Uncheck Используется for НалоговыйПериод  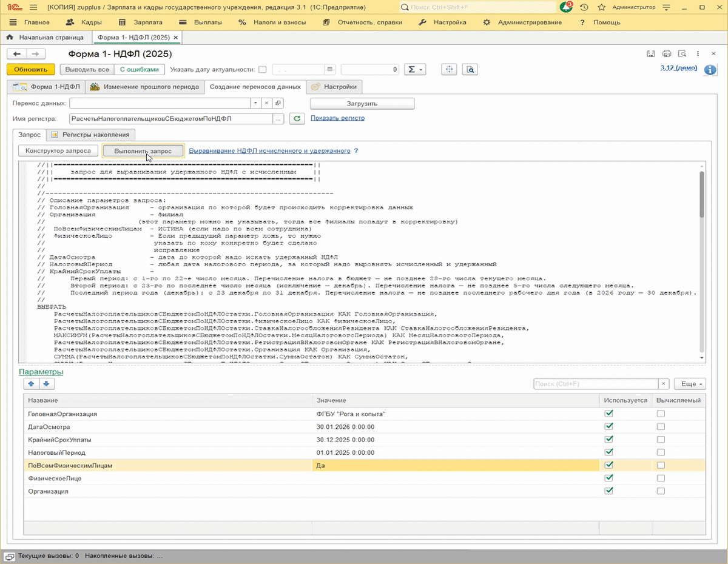coord(609,452)
